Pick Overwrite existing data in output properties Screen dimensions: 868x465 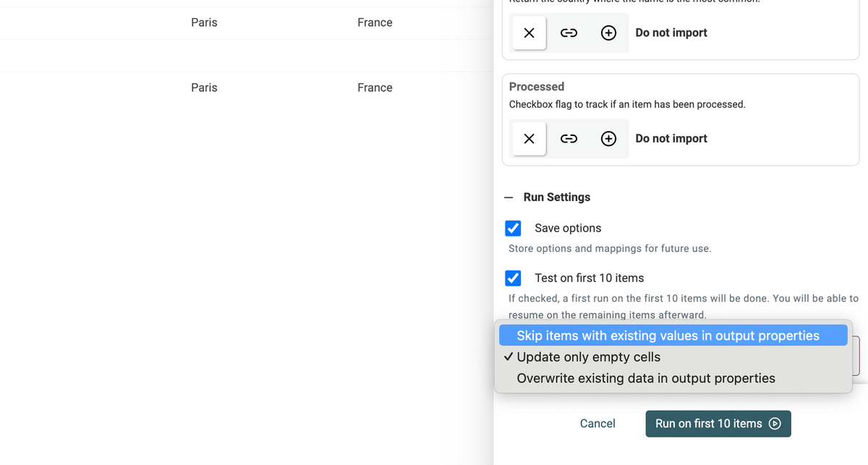(646, 378)
